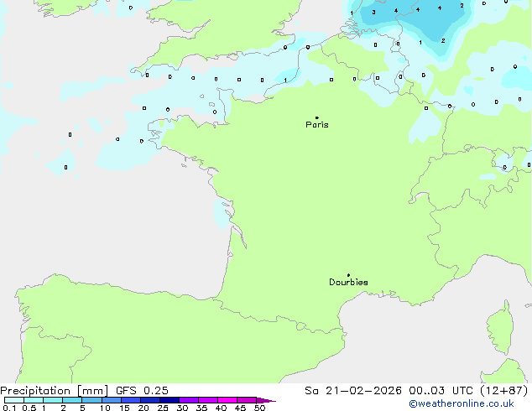This screenshot has height=411, width=532.
Task: Click the 'Precipitation [mm]' title text
Action: pos(54,391)
